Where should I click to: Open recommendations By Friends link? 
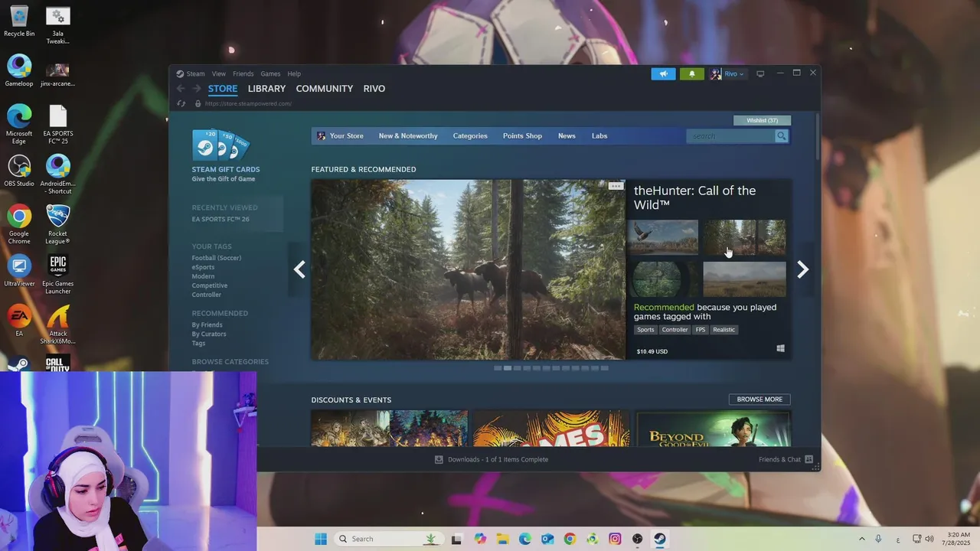[207, 325]
